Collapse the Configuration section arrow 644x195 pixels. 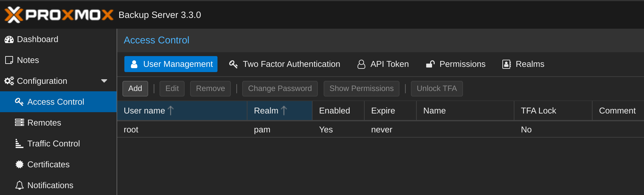pyautogui.click(x=104, y=81)
